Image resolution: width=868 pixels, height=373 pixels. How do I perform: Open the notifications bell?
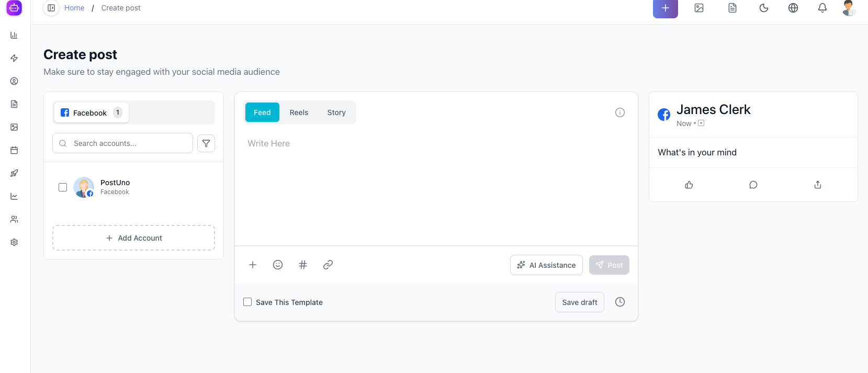coord(822,8)
